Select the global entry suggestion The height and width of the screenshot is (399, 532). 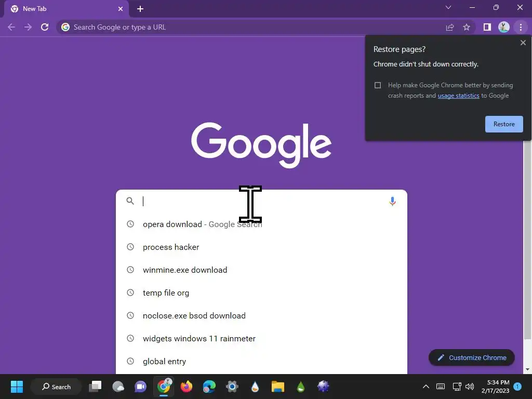coord(261,362)
